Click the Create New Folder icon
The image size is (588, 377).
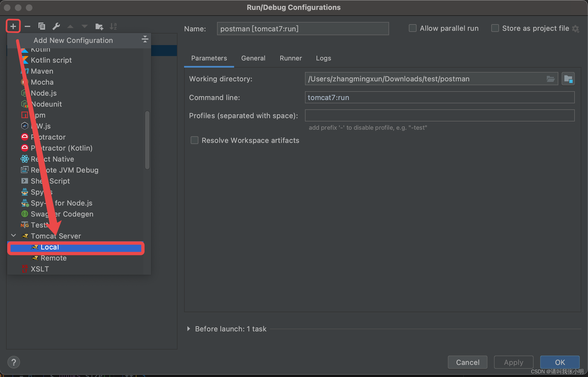tap(99, 26)
